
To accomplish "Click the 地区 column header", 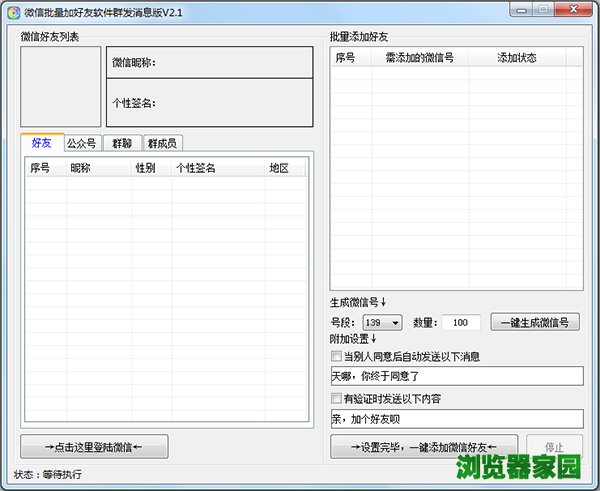I will pos(285,168).
